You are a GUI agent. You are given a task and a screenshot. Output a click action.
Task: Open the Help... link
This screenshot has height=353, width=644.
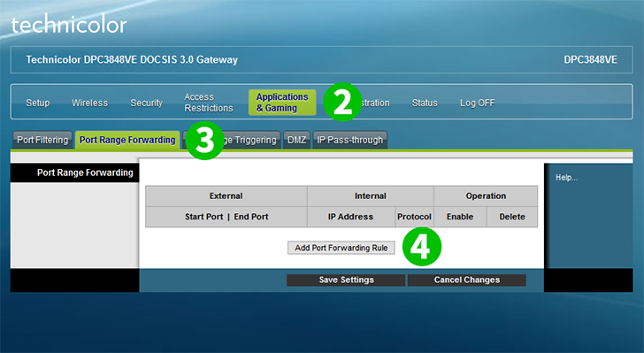pyautogui.click(x=567, y=178)
